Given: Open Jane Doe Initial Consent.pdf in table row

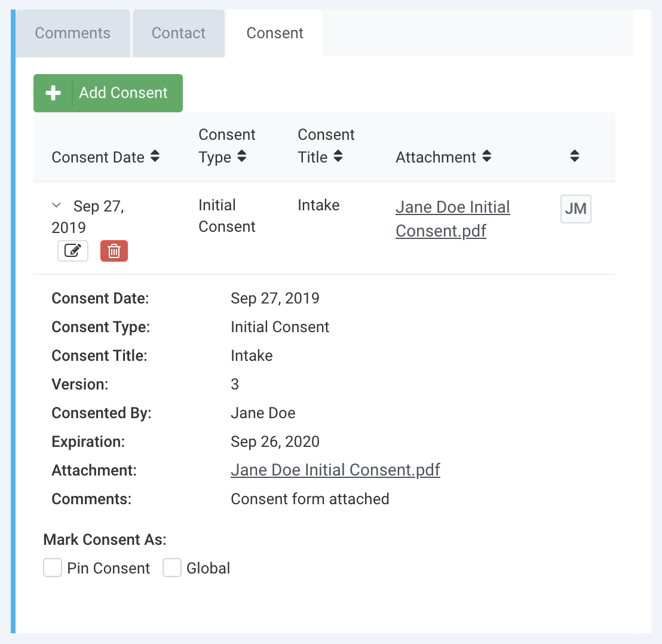Looking at the screenshot, I should [x=452, y=219].
